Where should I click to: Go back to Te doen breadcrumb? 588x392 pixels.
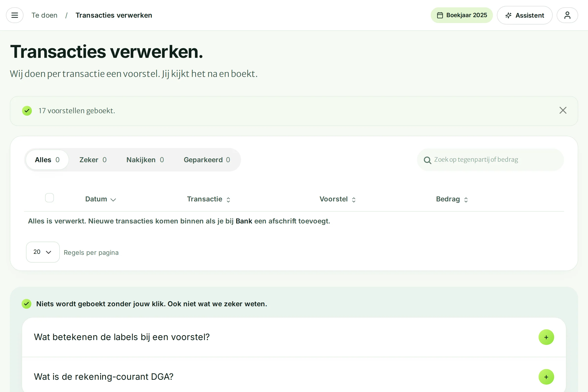pyautogui.click(x=44, y=15)
